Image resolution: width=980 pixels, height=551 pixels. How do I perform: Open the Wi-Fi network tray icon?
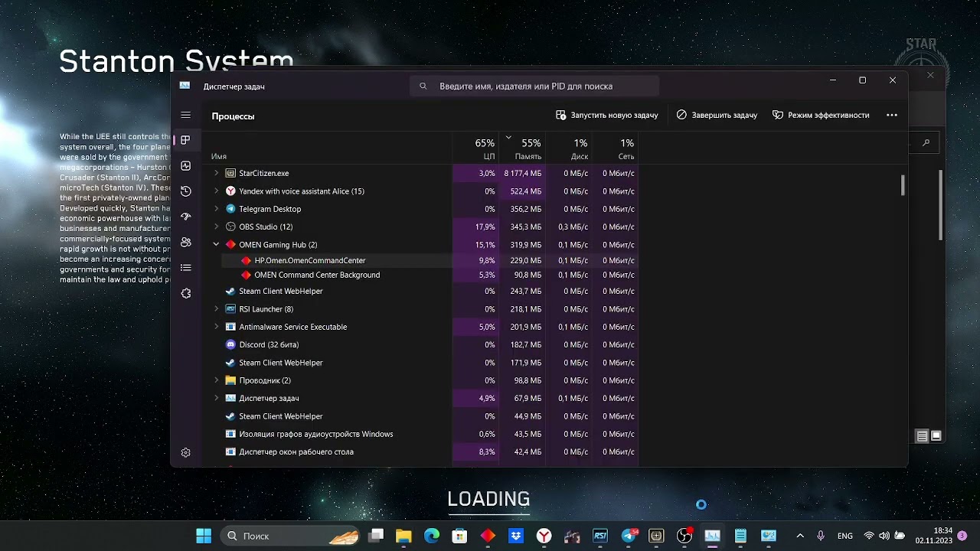pyautogui.click(x=869, y=536)
